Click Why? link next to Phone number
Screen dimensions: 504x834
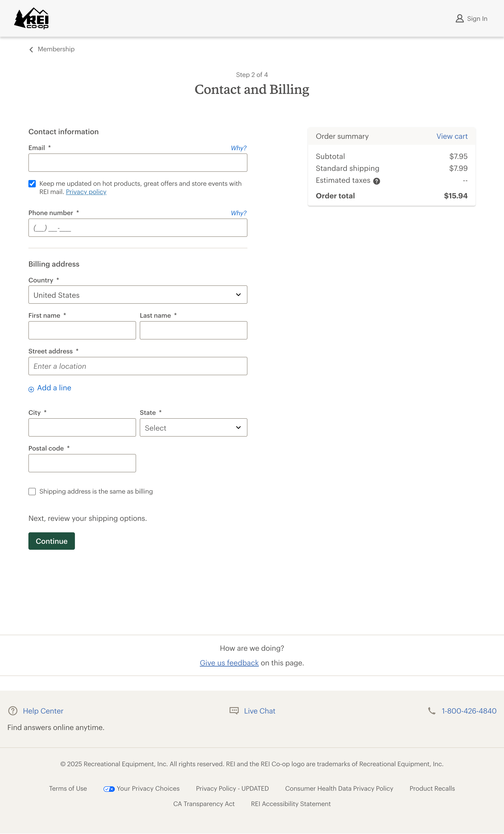[239, 213]
